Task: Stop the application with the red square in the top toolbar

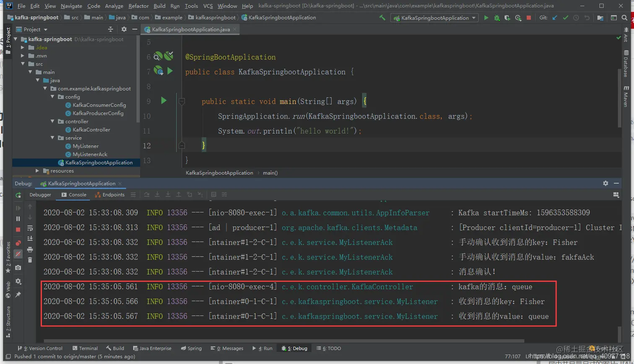Action: pyautogui.click(x=529, y=18)
